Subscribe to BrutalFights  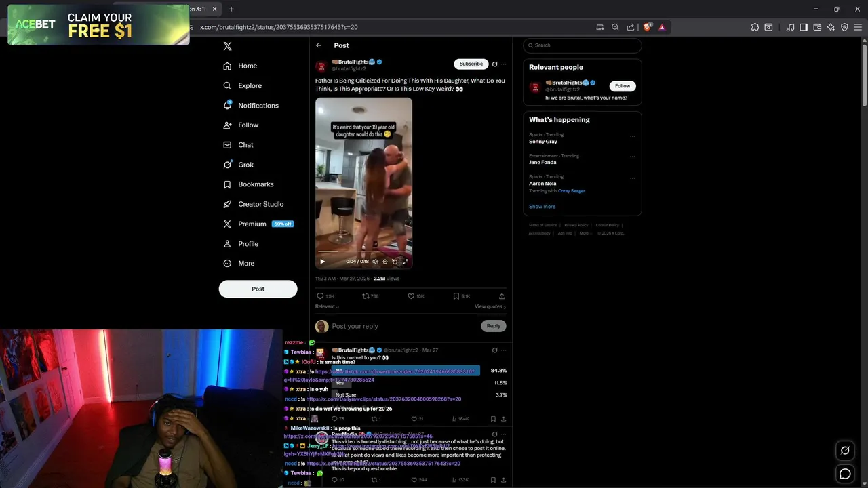471,64
